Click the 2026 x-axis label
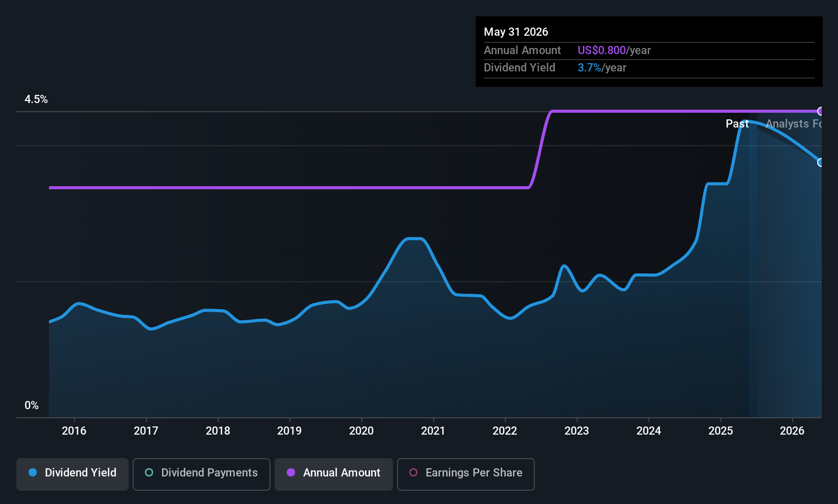The width and height of the screenshot is (838, 504). click(792, 431)
